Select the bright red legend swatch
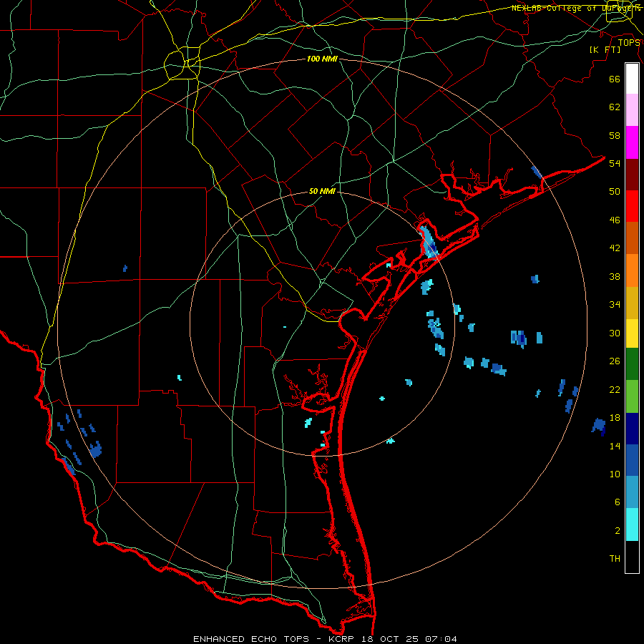Viewport: 644px width, 644px height. (x=632, y=206)
